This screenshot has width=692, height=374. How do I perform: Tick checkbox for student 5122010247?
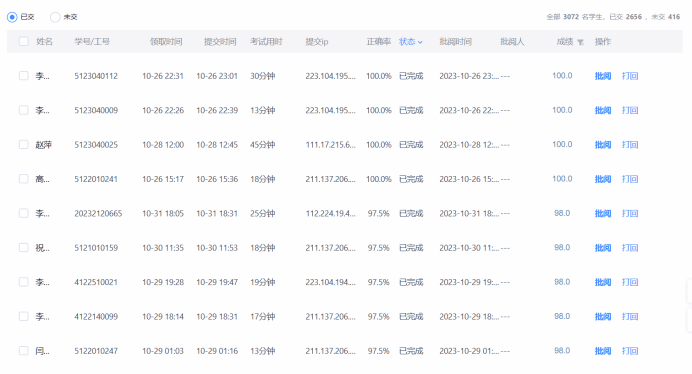coord(23,351)
